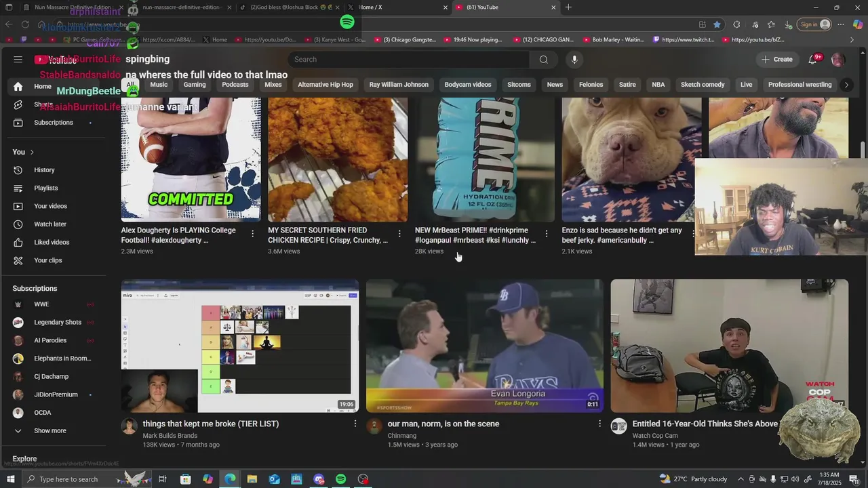Select the Professional wrestling chip
The height and width of the screenshot is (488, 868).
800,85
